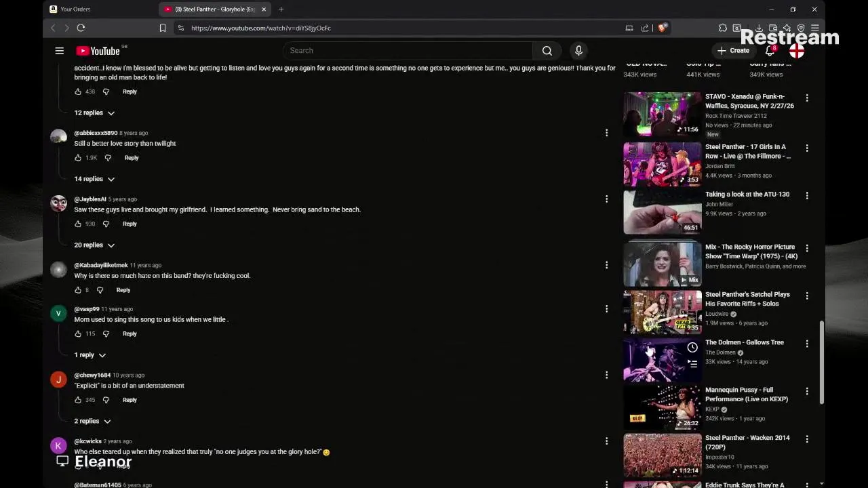Open site settings icon beside URL
This screenshot has width=868, height=488.
pyautogui.click(x=180, y=28)
